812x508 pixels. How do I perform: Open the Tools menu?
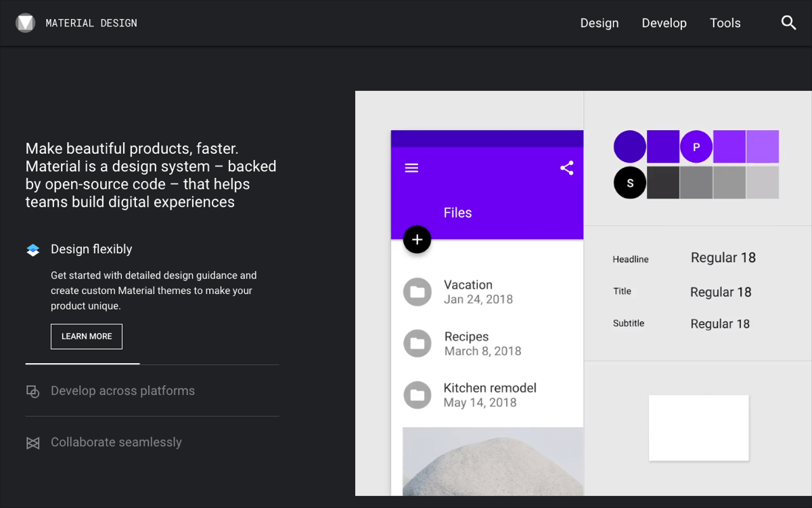725,23
